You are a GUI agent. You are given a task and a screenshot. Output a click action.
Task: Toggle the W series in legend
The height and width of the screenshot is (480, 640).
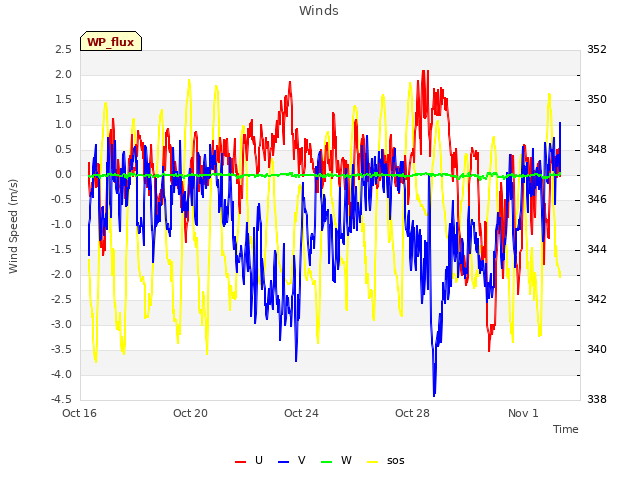click(336, 460)
